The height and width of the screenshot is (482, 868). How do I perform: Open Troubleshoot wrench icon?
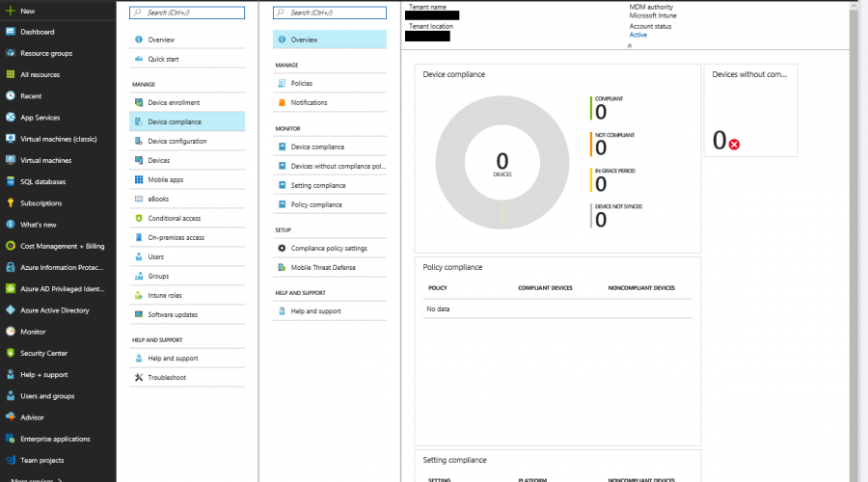139,377
